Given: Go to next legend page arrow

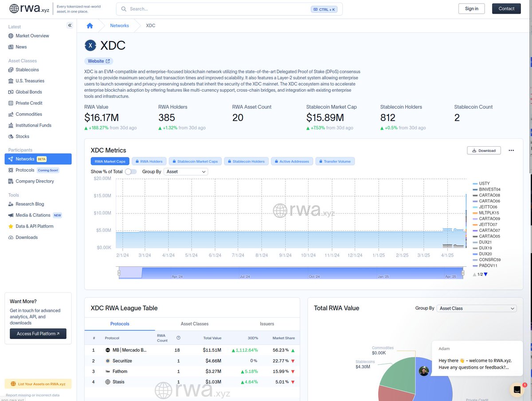Looking at the screenshot, I should pyautogui.click(x=486, y=274).
